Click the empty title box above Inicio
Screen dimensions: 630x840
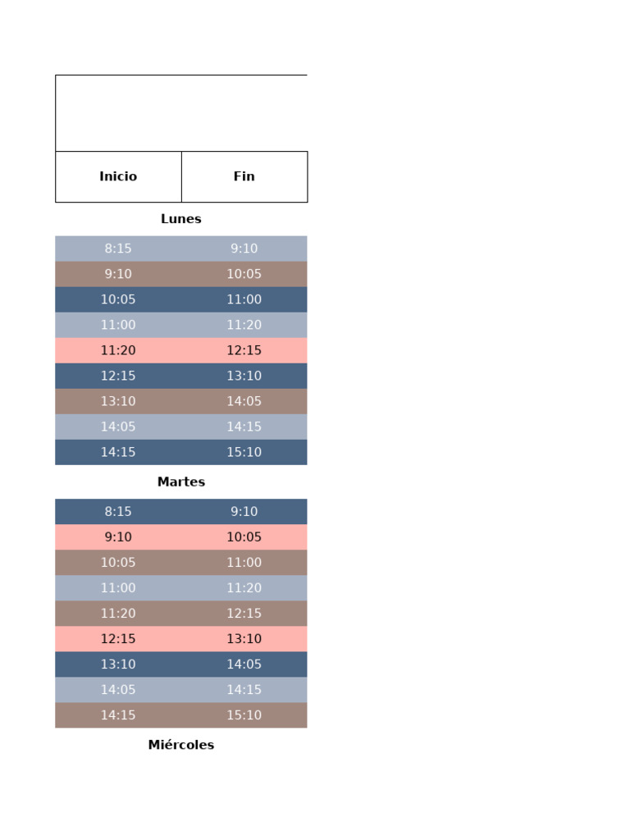181,113
